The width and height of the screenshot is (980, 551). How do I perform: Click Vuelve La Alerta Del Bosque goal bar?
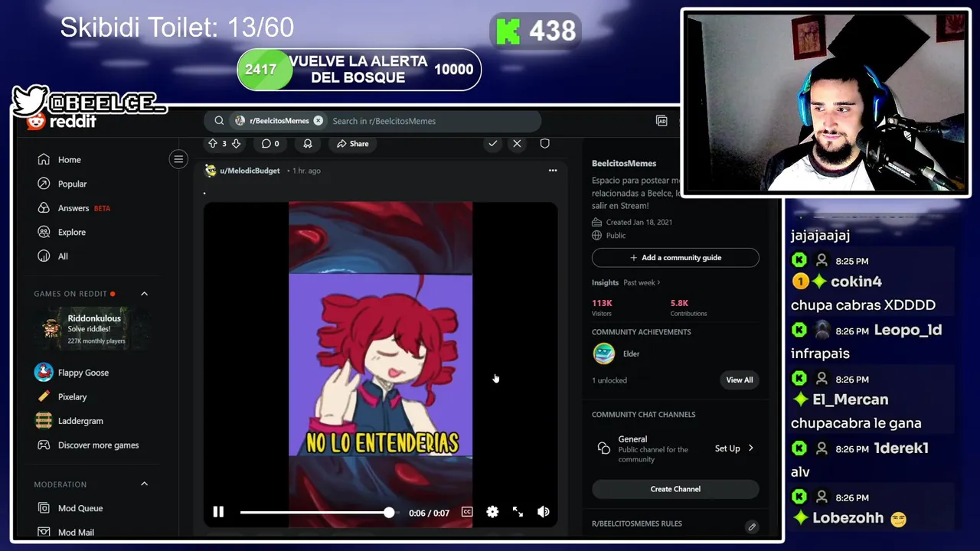point(359,70)
